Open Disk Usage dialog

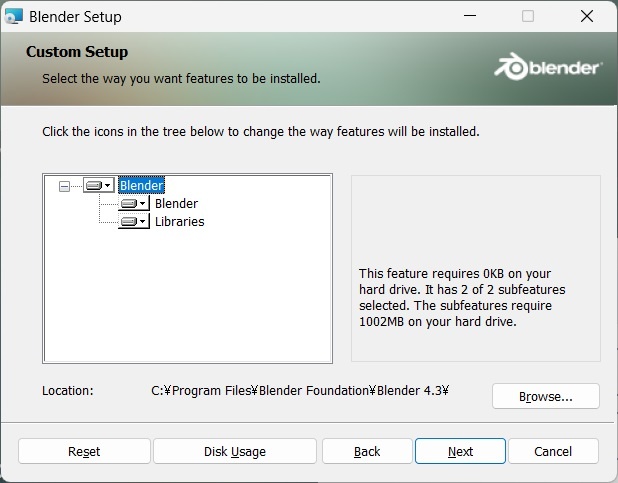point(235,451)
